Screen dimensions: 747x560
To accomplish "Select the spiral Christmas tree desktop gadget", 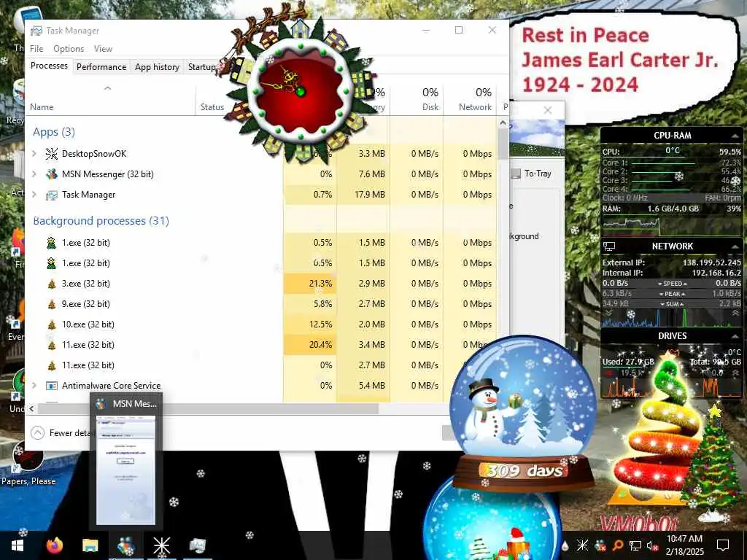I will click(659, 429).
